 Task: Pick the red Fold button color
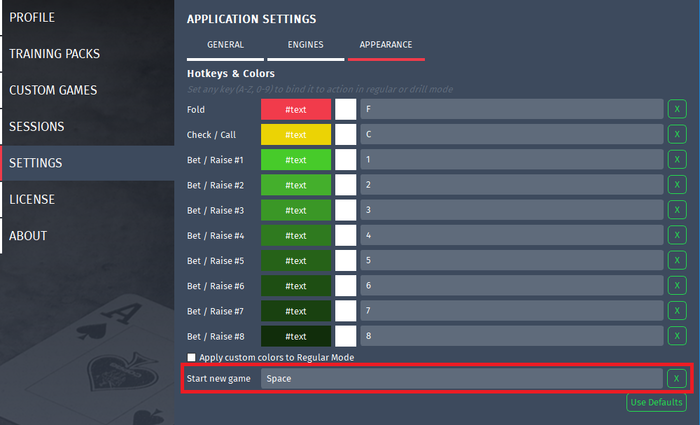click(x=296, y=109)
